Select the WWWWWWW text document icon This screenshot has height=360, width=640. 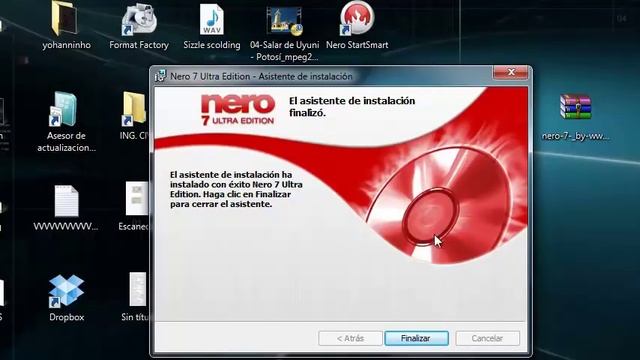coord(66,201)
